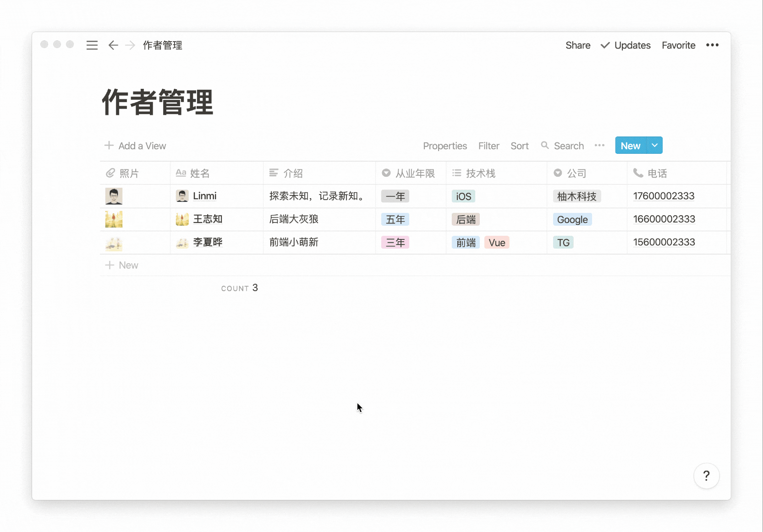The width and height of the screenshot is (763, 532).
Task: Click the page icon next to 王志知
Action: point(182,219)
